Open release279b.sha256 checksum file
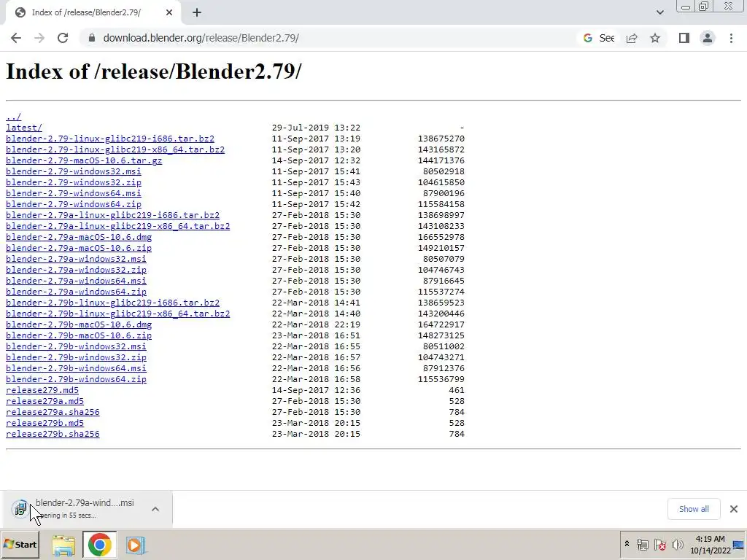This screenshot has width=747, height=560. coord(53,435)
